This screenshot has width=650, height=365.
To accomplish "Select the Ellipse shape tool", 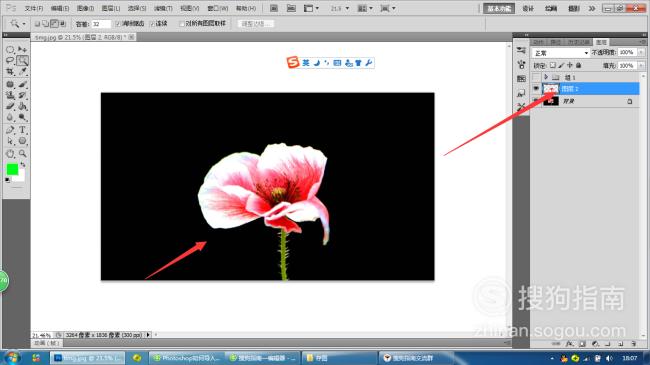I will coord(22,141).
